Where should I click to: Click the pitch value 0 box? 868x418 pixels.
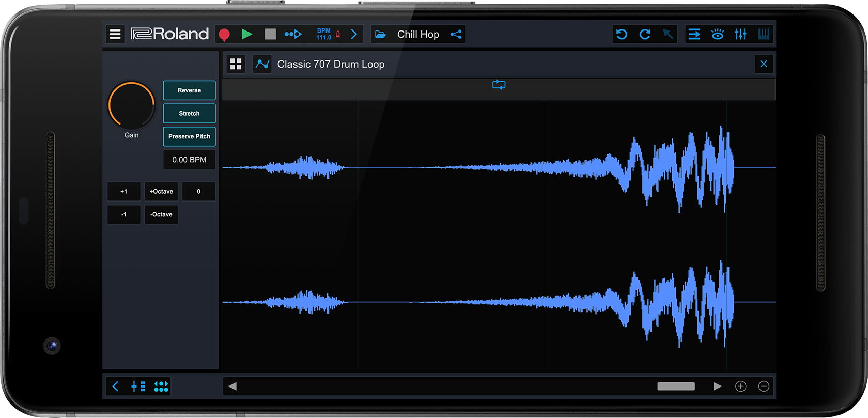(x=198, y=191)
